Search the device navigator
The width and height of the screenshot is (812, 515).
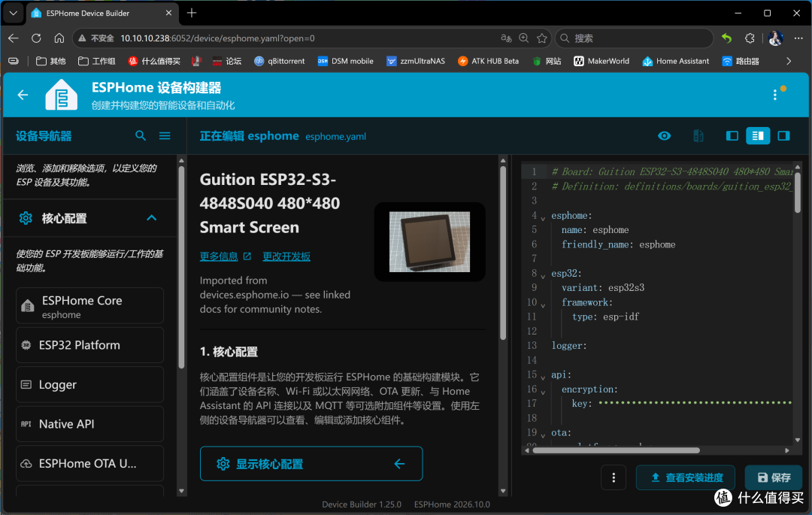pyautogui.click(x=141, y=135)
